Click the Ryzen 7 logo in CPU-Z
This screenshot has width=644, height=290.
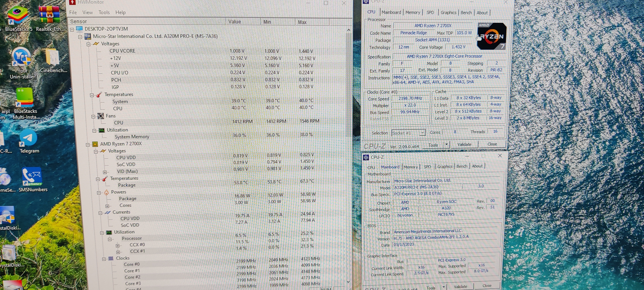point(492,36)
